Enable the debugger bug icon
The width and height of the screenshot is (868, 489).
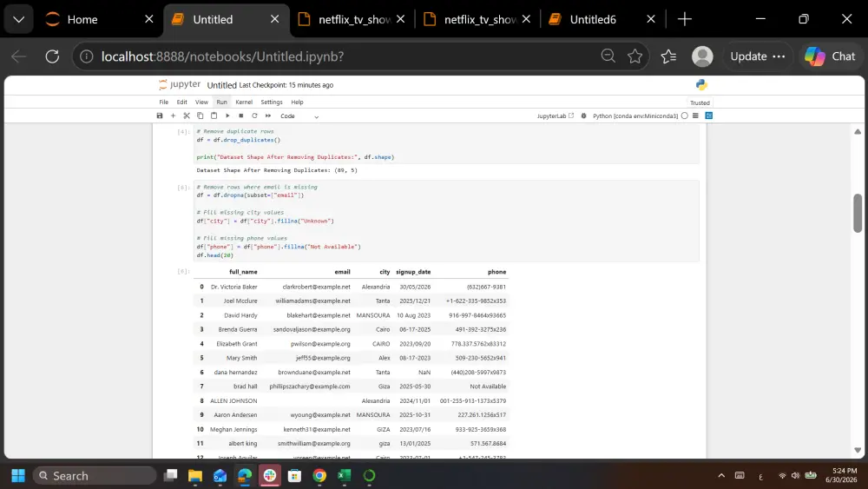[583, 116]
